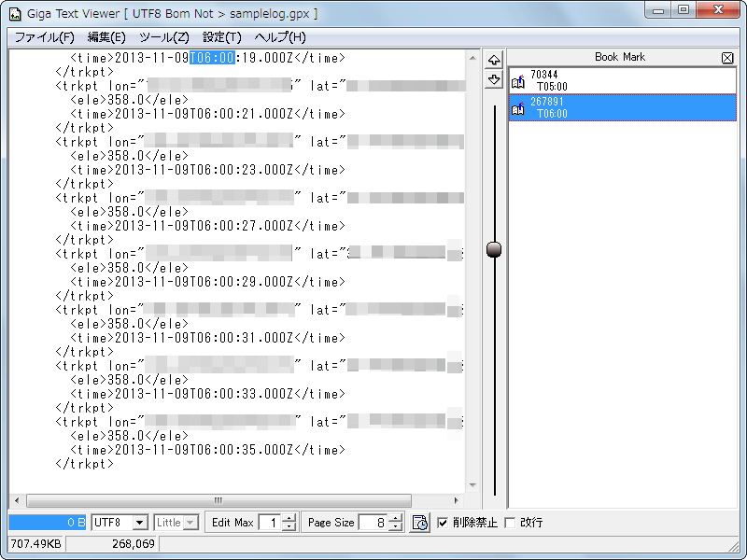
Task: Open the ファイル(F) menu
Action: pos(44,37)
